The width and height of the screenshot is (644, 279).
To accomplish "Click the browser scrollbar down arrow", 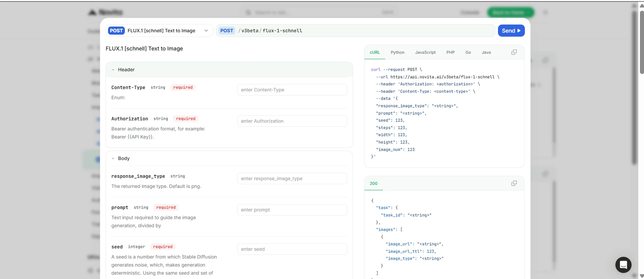I will (641, 275).
